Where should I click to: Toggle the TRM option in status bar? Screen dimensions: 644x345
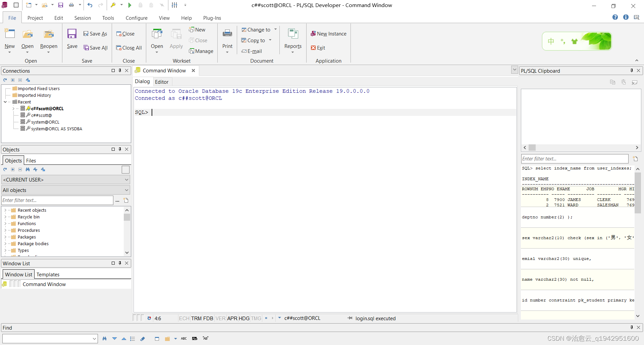(197, 318)
